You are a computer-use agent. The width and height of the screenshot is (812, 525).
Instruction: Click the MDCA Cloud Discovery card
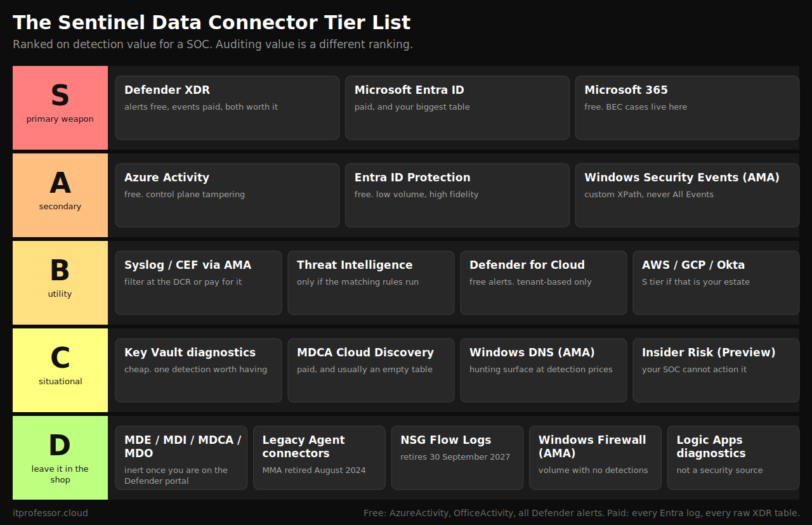click(371, 370)
